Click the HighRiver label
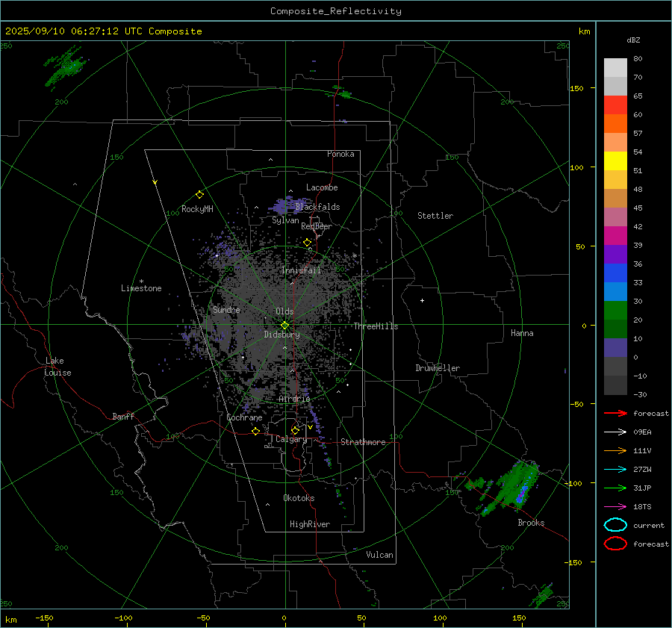The width and height of the screenshot is (672, 628). tap(310, 524)
